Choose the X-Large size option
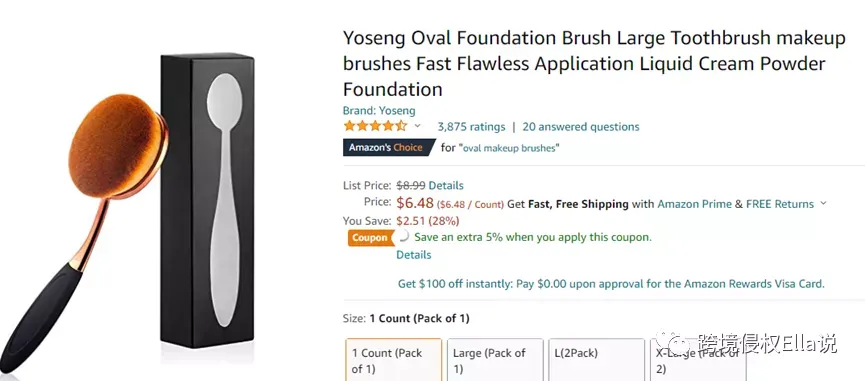The image size is (865, 381). coord(698,359)
